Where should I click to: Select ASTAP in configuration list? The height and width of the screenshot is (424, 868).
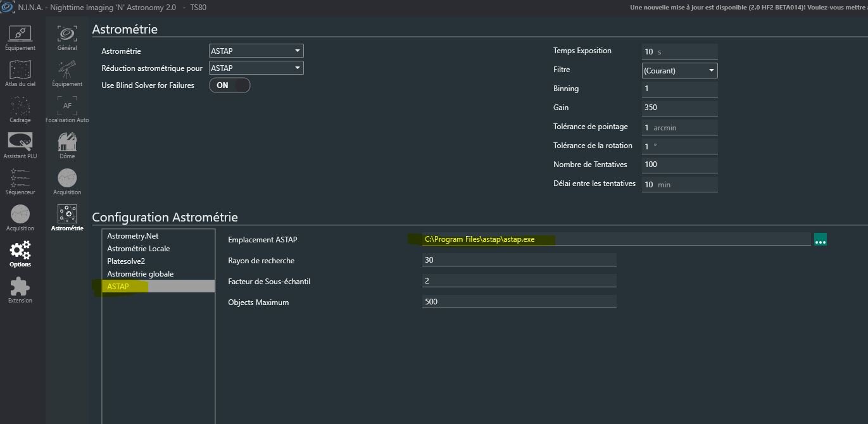[x=158, y=286]
